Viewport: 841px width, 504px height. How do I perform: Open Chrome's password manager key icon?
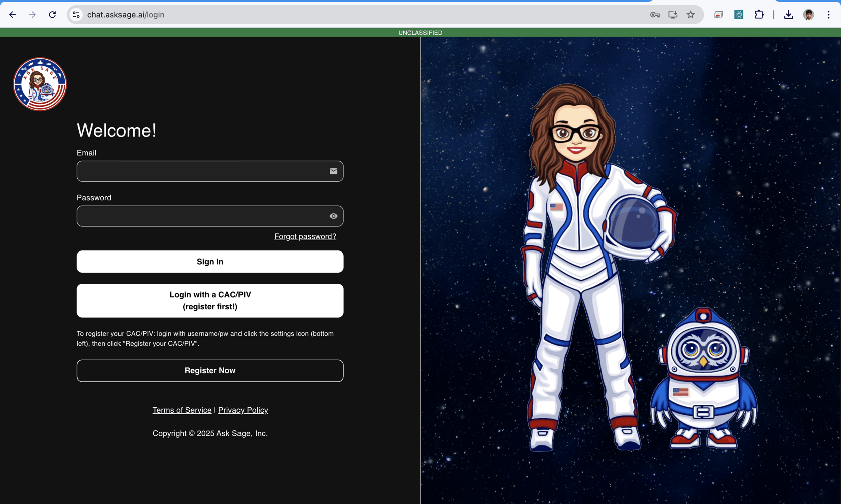click(x=655, y=15)
